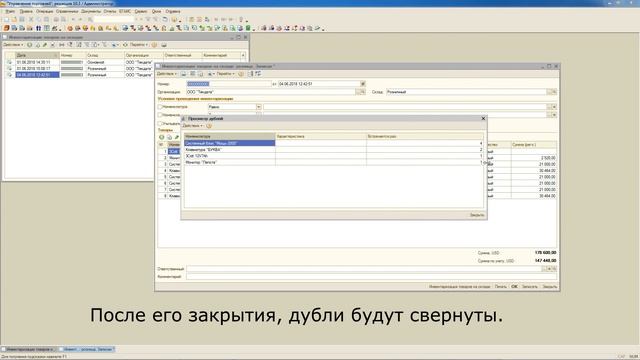640x360 pixels.
Task: Open Перейти menu in inventory document window
Action: coord(225,74)
